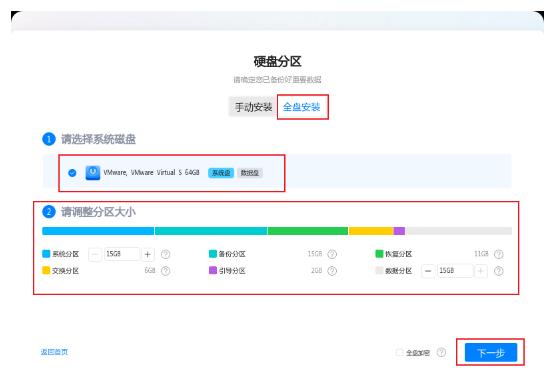
Task: Click the 数据盘 tag on the disk
Action: point(250,173)
